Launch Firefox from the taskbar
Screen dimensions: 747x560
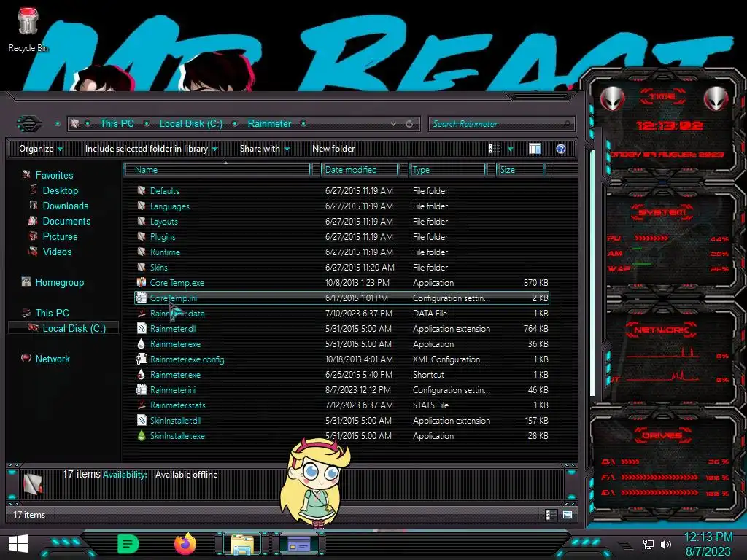pos(185,544)
